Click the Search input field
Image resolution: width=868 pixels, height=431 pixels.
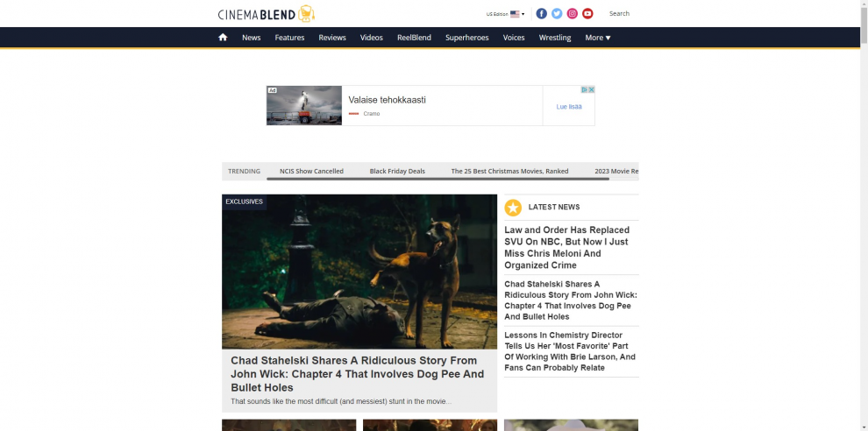(x=619, y=14)
